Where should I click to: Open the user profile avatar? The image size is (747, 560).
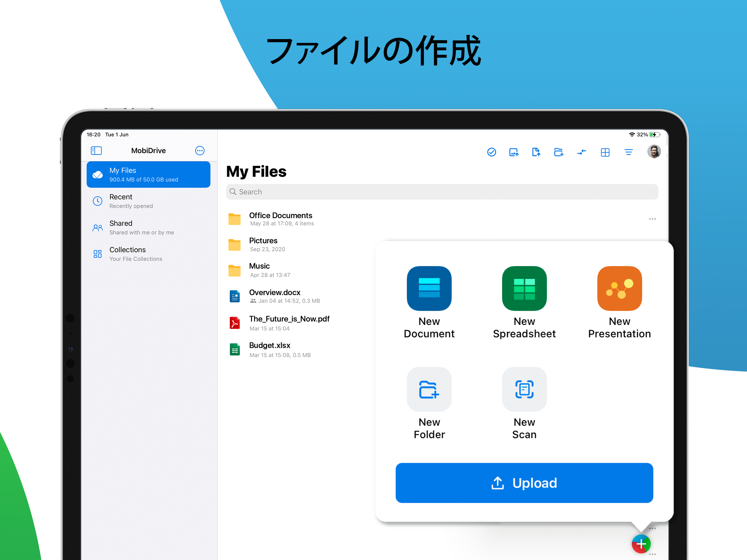[x=653, y=152]
